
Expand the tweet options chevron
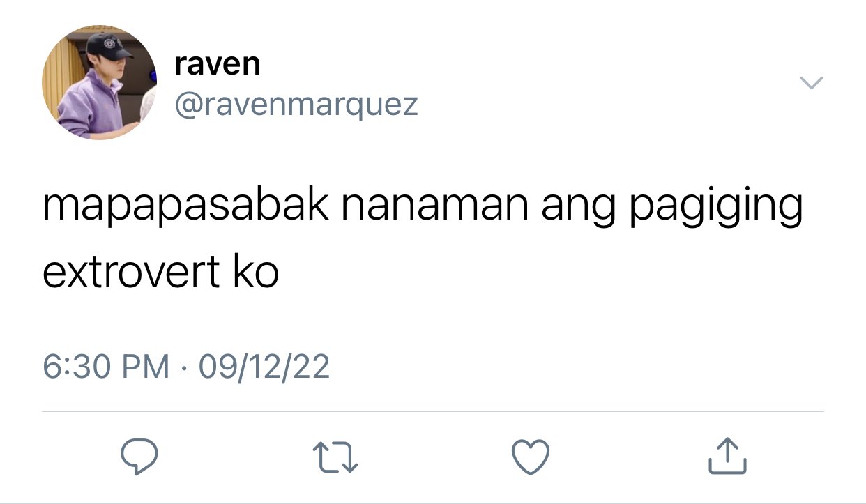coord(811,83)
